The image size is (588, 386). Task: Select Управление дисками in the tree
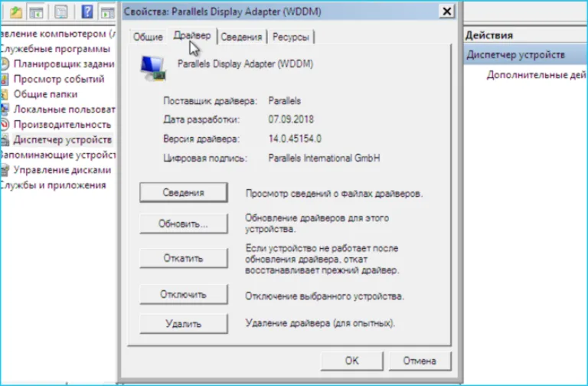[x=62, y=170]
